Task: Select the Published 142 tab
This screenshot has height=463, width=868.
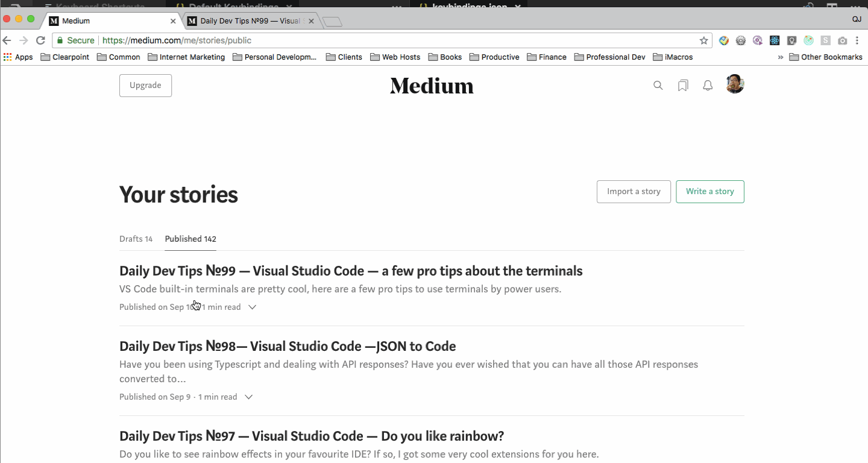Action: [190, 239]
